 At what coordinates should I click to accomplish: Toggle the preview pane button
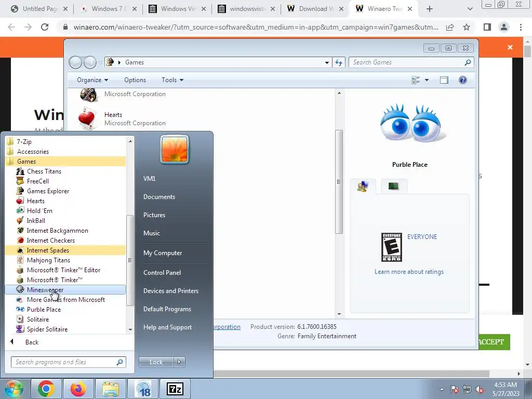(x=444, y=80)
